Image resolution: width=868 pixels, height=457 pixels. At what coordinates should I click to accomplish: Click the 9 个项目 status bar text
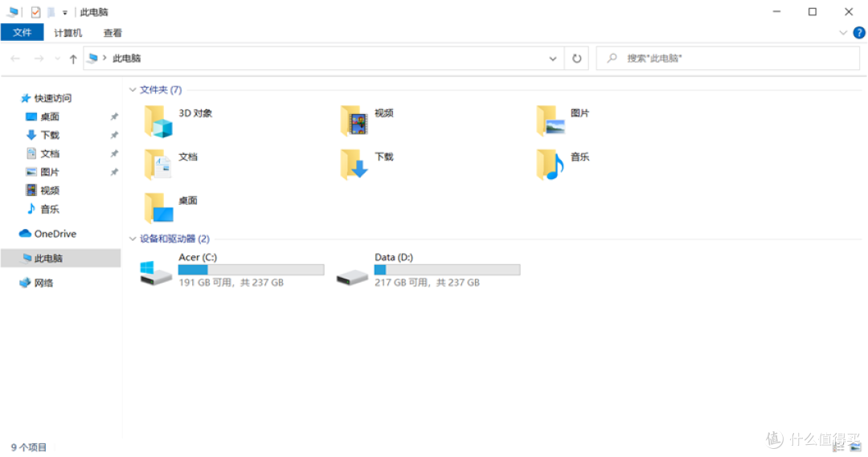click(x=29, y=447)
